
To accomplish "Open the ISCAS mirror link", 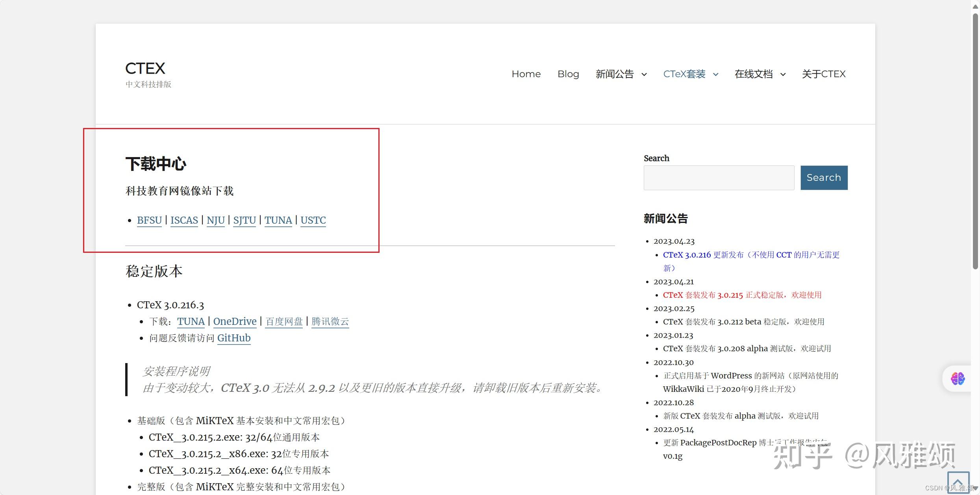I will coord(184,221).
